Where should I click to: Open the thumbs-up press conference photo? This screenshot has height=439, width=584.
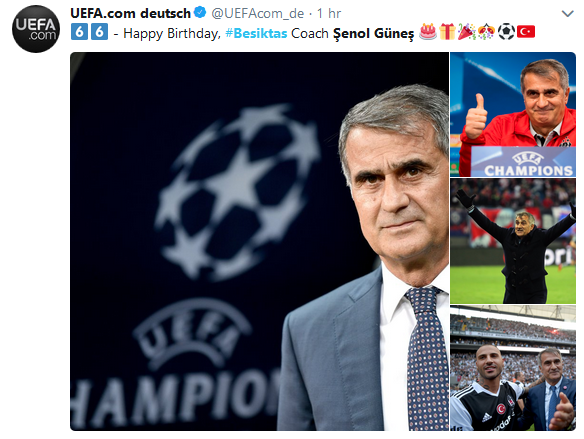click(513, 114)
